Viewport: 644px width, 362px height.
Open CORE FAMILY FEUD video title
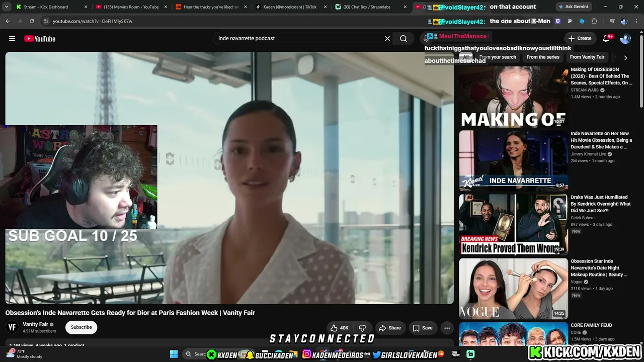pos(591,325)
